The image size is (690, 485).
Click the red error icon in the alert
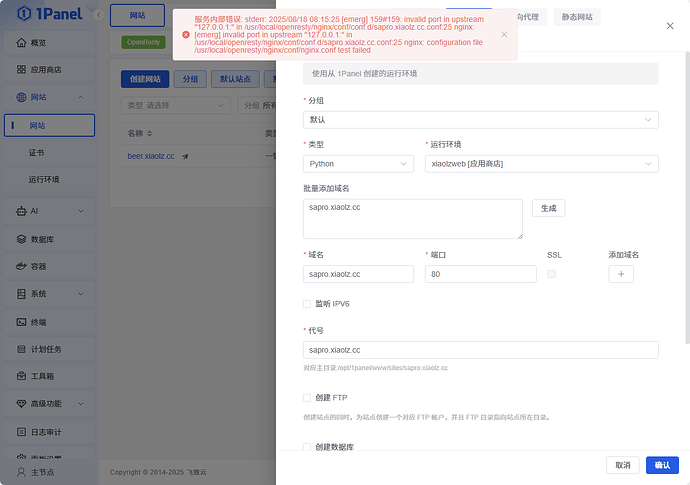coord(186,35)
